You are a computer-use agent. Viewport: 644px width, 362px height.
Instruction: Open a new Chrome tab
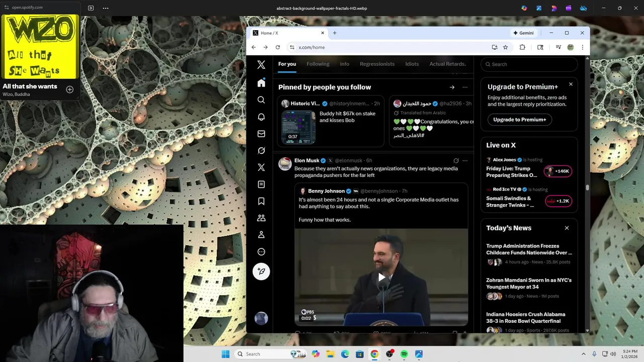click(x=335, y=33)
